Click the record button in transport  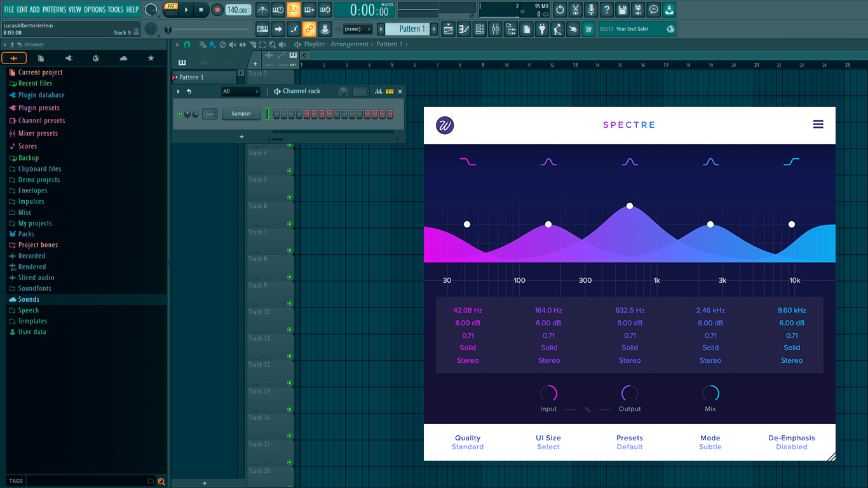click(x=217, y=10)
